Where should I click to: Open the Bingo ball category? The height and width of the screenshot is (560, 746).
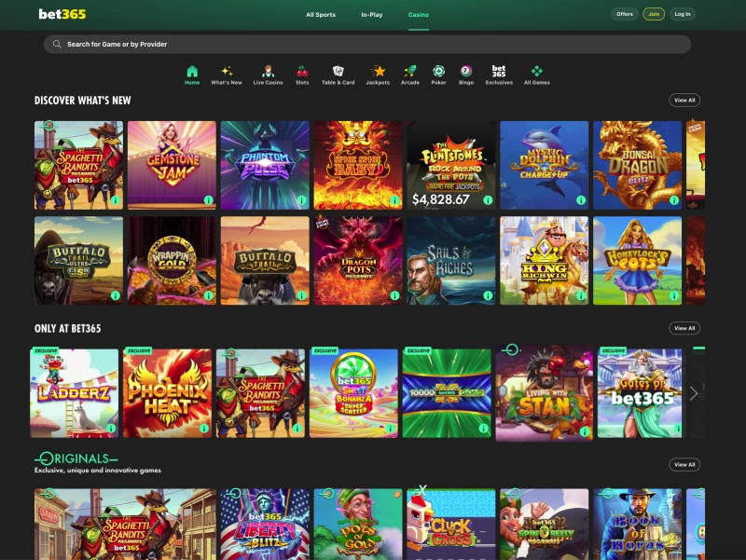coord(465,75)
